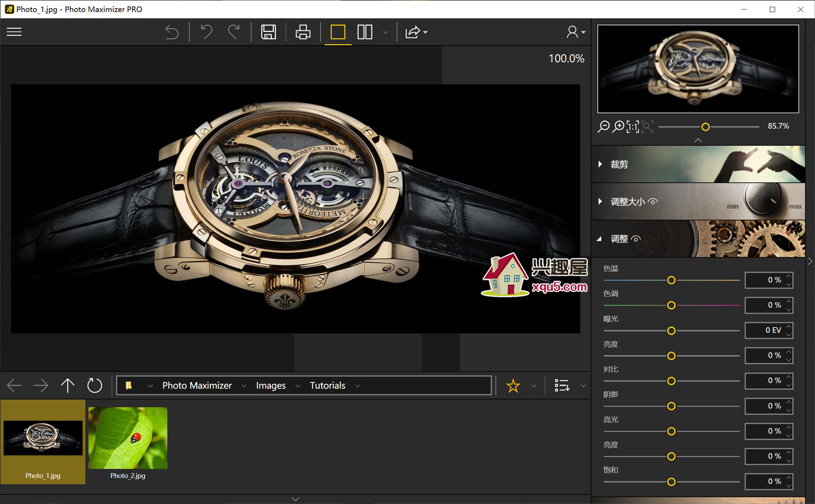Screen dimensions: 815x504
Task: Open favorites dropdown arrow
Action: coord(534,386)
